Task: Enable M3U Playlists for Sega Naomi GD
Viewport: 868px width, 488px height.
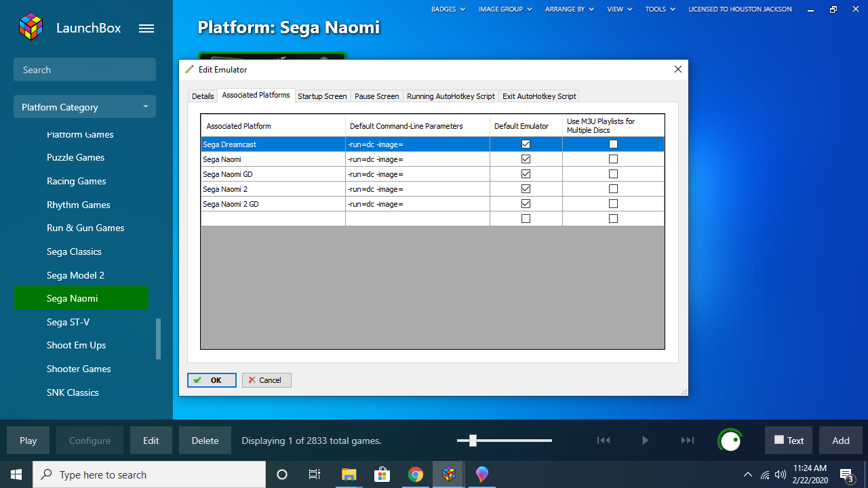Action: click(613, 174)
